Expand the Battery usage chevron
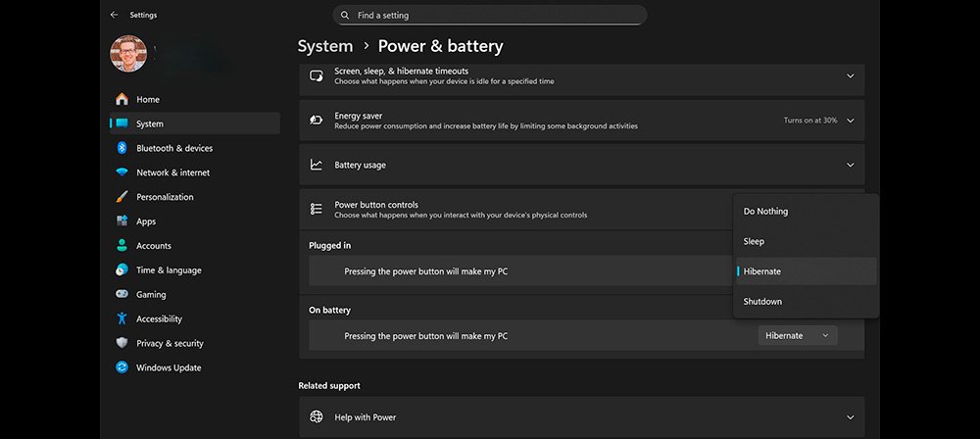This screenshot has height=439, width=980. [x=850, y=165]
